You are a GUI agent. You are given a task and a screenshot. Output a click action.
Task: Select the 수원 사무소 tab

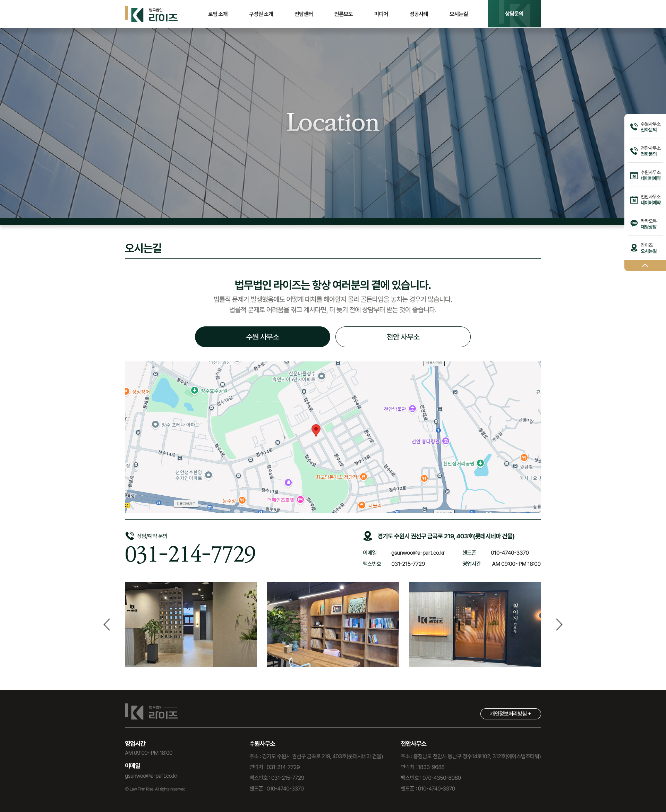(x=262, y=336)
